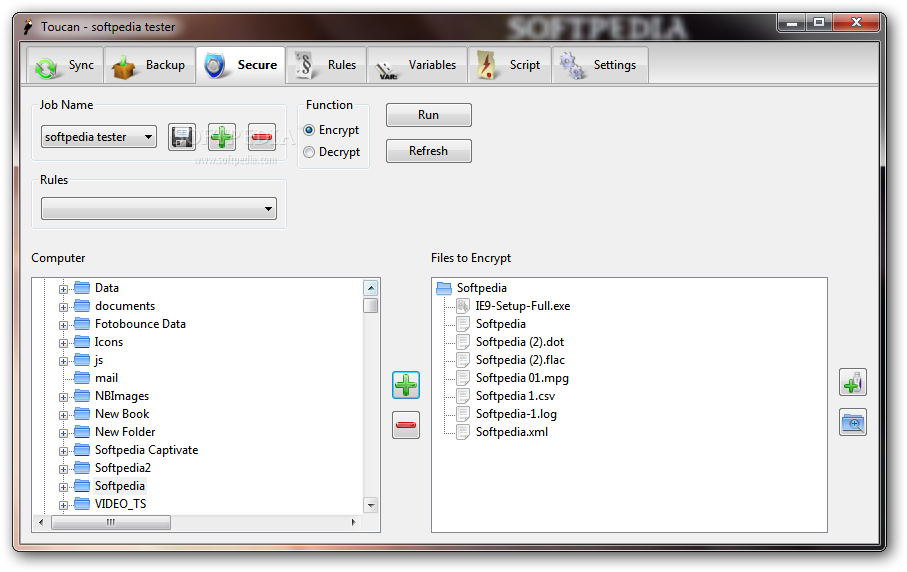This screenshot has height=572, width=907.
Task: Expand the js folder node
Action: [63, 361]
